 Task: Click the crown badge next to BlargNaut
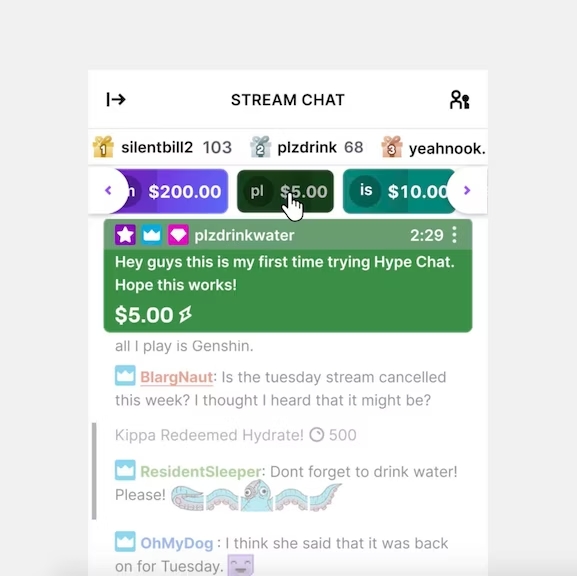[125, 376]
